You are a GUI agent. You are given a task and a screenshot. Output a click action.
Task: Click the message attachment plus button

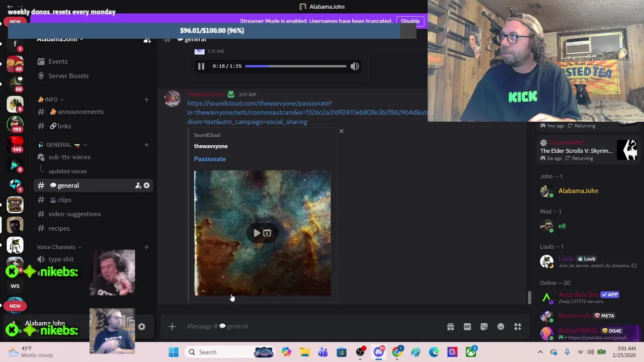(x=172, y=327)
